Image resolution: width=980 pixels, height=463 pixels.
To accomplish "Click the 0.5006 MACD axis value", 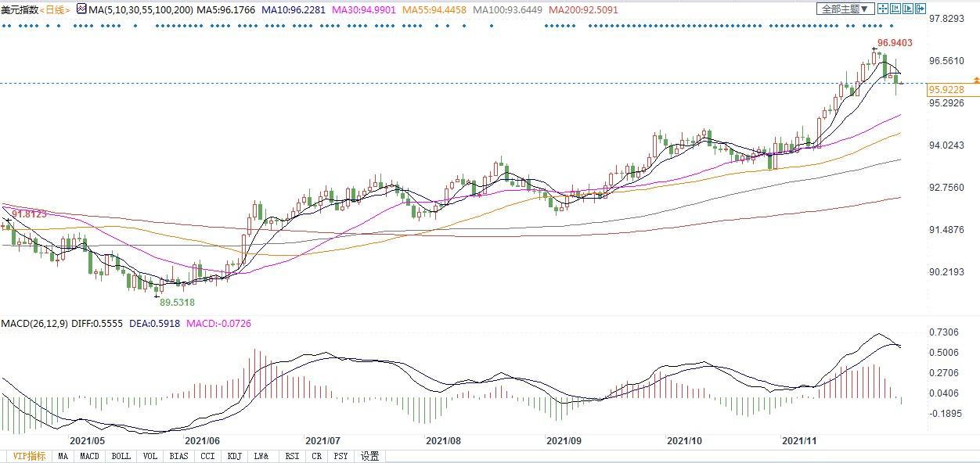I will pyautogui.click(x=944, y=352).
